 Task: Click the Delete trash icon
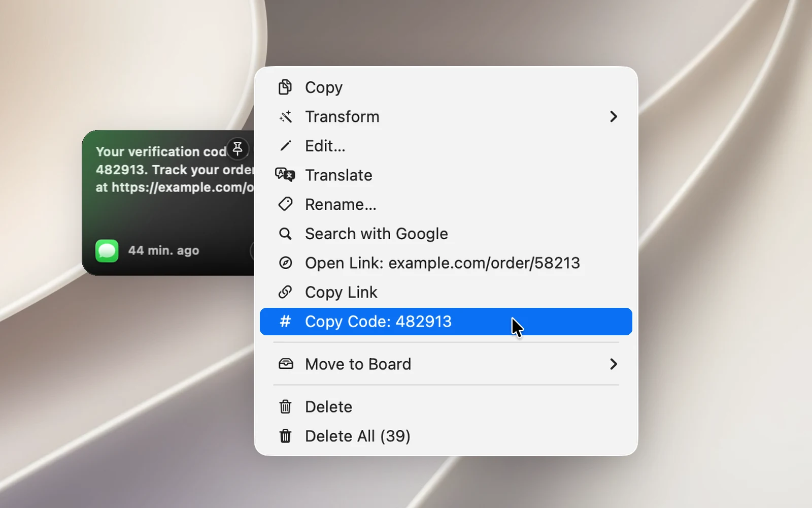pos(285,406)
